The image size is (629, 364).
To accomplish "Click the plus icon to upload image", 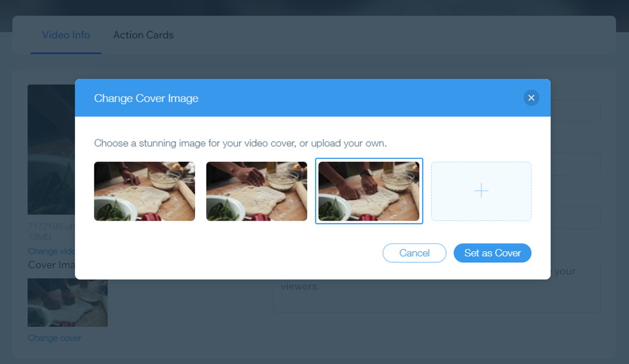I will (481, 191).
